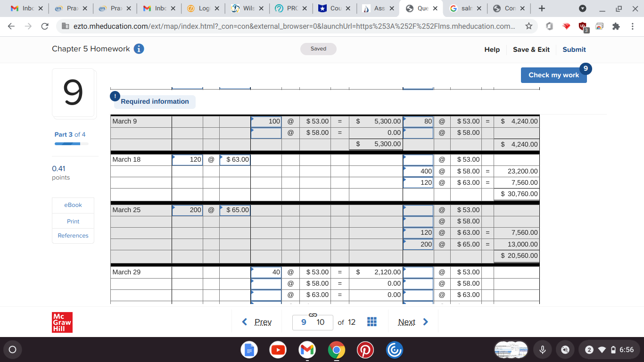Switch to the Wils browser tab
644x362 pixels.
coord(247,8)
